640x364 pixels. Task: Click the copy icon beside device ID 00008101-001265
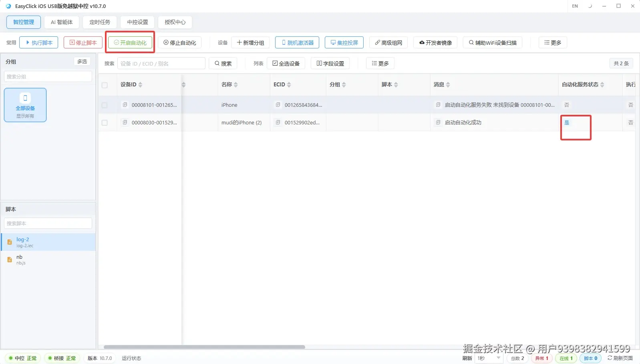[125, 105]
